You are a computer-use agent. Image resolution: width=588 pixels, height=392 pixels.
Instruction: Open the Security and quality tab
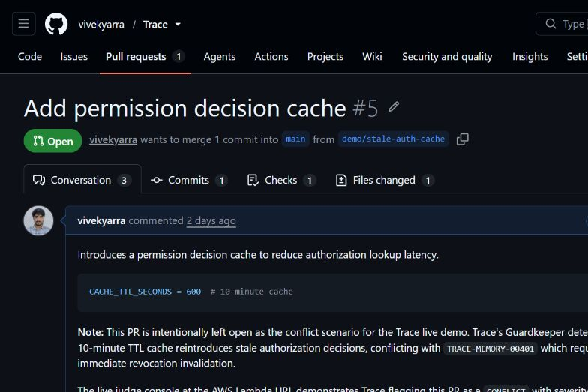(x=447, y=57)
